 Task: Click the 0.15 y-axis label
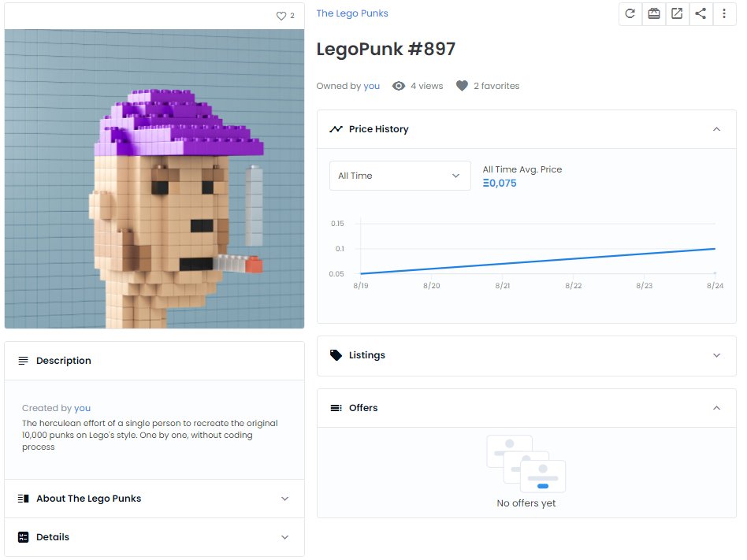(337, 224)
